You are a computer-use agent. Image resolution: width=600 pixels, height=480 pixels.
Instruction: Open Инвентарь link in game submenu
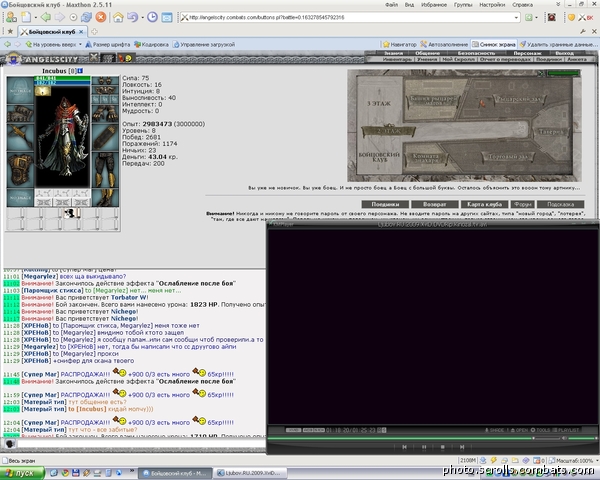[x=397, y=59]
